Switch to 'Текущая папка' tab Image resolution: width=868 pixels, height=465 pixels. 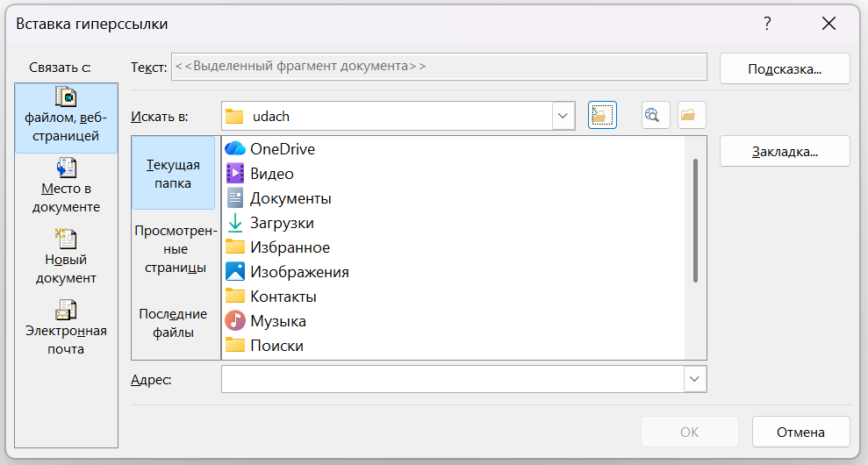tap(173, 173)
